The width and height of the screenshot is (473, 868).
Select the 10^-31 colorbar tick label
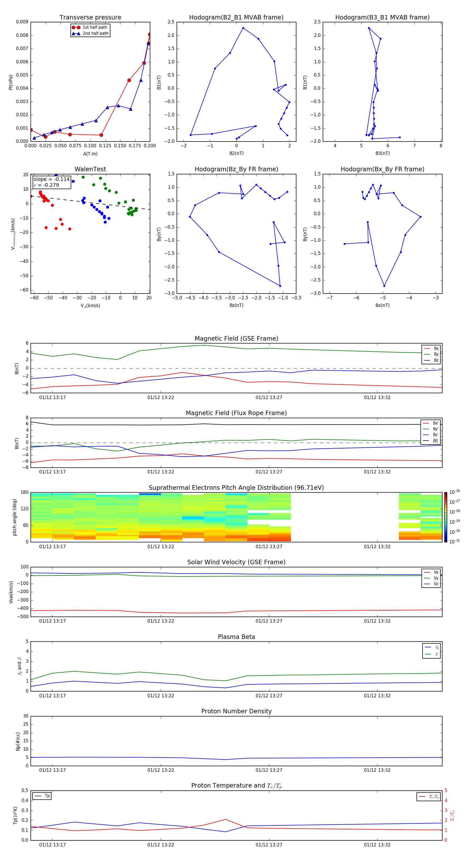[455, 542]
